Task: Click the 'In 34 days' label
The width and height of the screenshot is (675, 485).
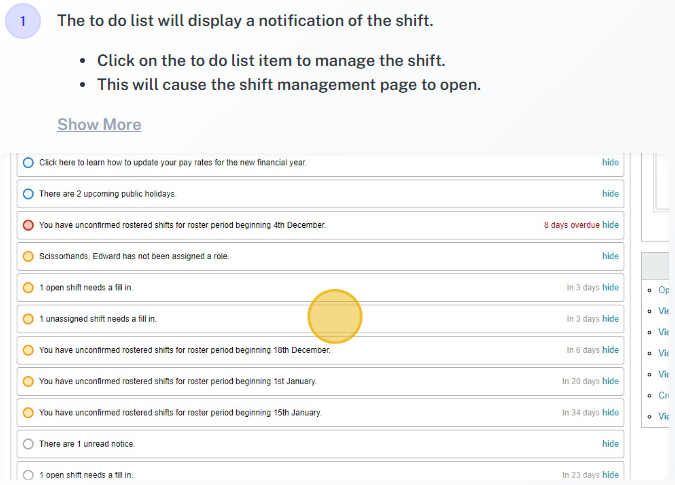Action: click(581, 412)
